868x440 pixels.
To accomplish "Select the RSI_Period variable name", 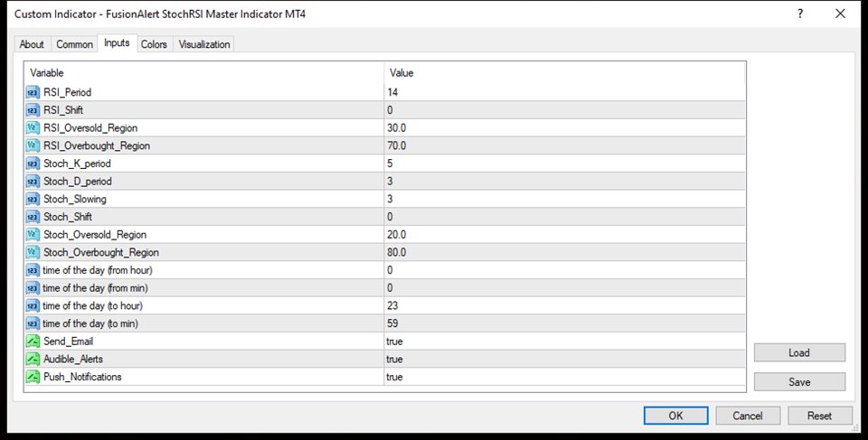I will [68, 92].
